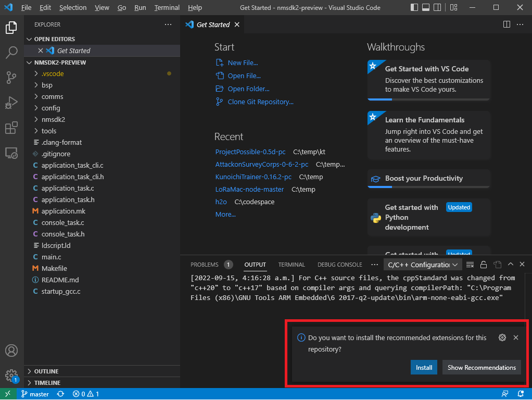Image resolution: width=532 pixels, height=400 pixels.
Task: Open main.c in the explorer
Action: pyautogui.click(x=102, y=257)
